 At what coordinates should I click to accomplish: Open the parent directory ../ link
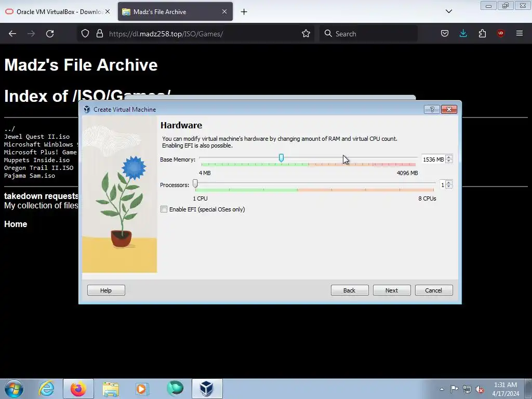coord(9,129)
